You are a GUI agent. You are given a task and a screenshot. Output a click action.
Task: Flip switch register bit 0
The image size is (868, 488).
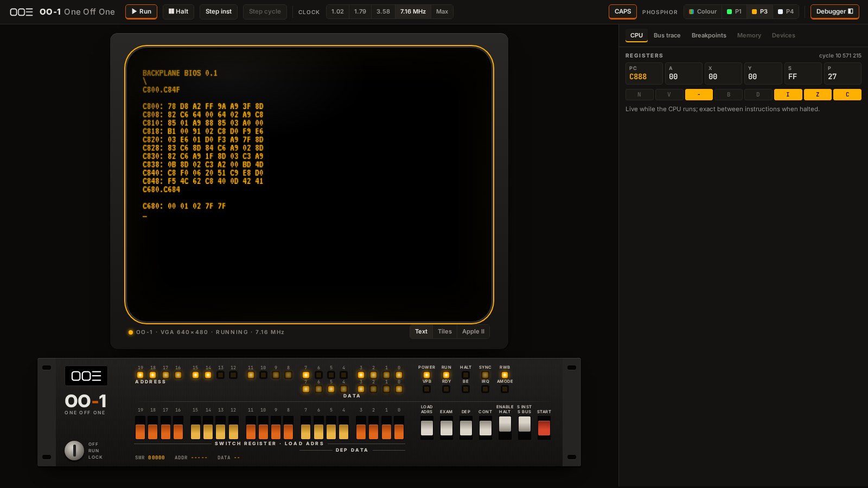click(399, 428)
